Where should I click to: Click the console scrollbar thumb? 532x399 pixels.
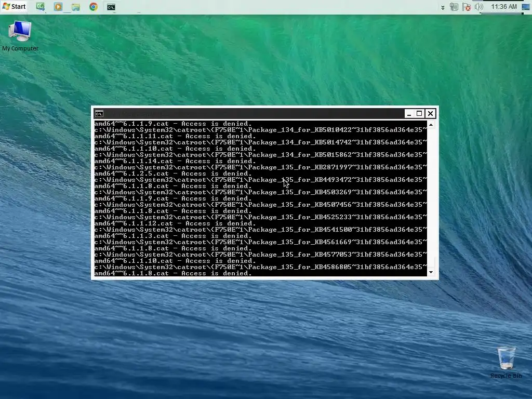coord(431,263)
